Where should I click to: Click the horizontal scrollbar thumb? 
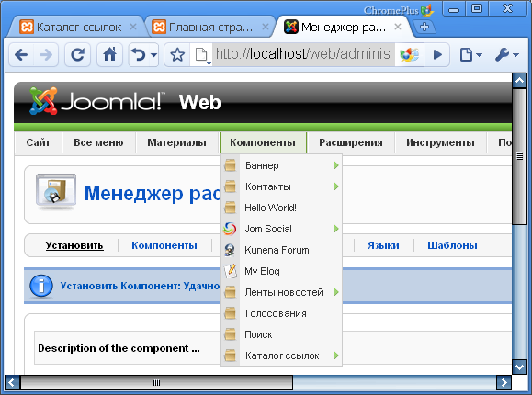(x=156, y=382)
